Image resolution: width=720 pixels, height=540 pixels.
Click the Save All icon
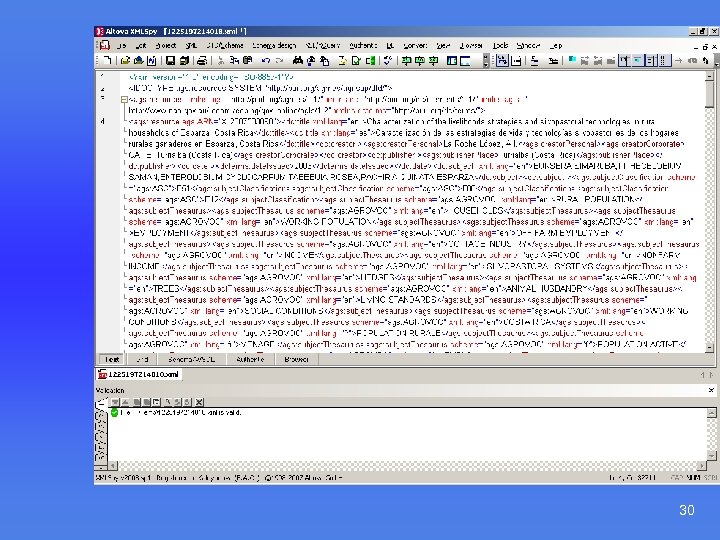(185, 60)
